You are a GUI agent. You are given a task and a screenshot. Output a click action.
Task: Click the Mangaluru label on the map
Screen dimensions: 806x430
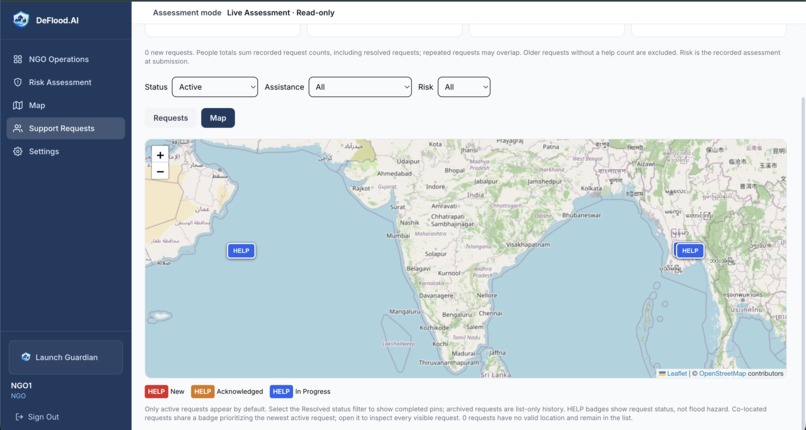click(405, 311)
